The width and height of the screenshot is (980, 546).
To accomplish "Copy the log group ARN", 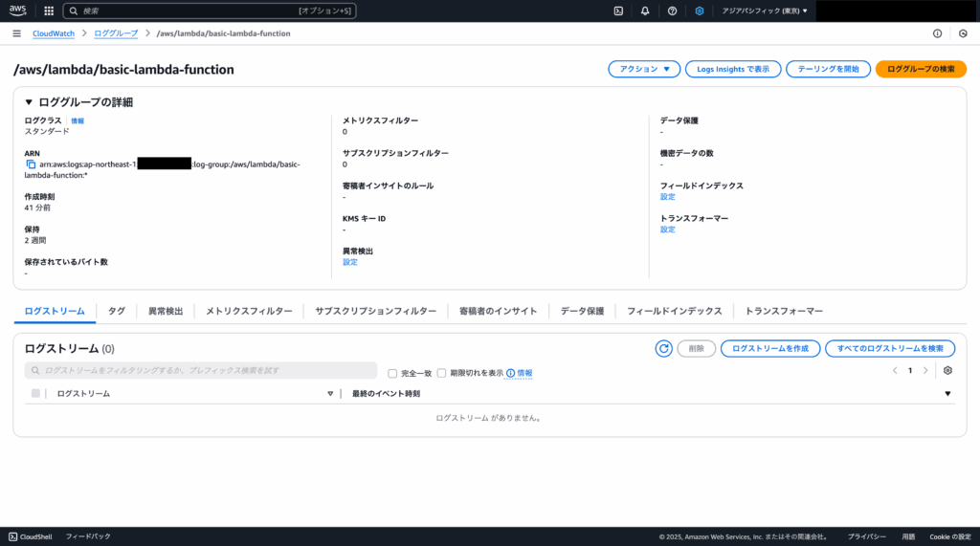I will point(31,164).
